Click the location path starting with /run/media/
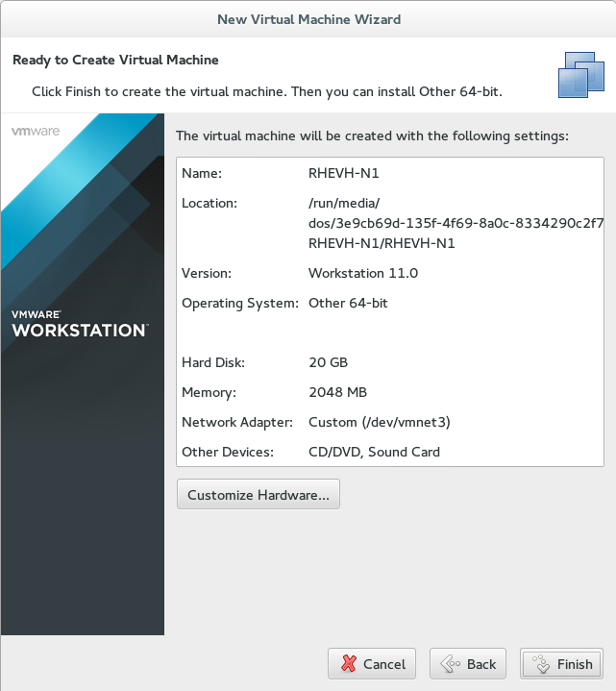The width and height of the screenshot is (616, 691). 456,223
